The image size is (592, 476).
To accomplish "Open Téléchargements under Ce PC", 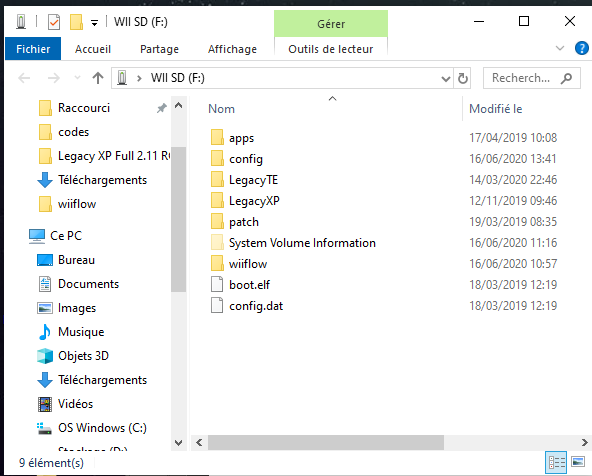I will click(102, 380).
